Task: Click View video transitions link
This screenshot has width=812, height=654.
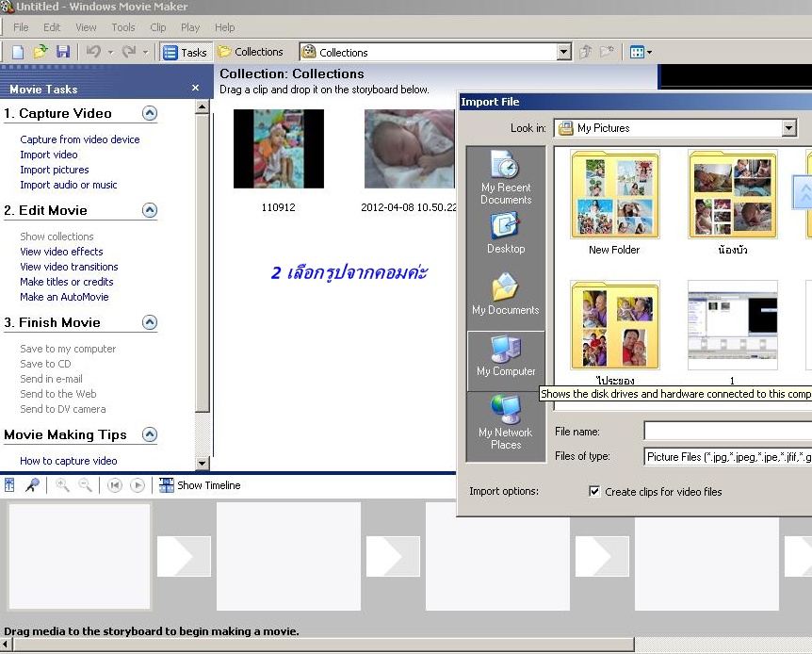Action: [x=69, y=267]
